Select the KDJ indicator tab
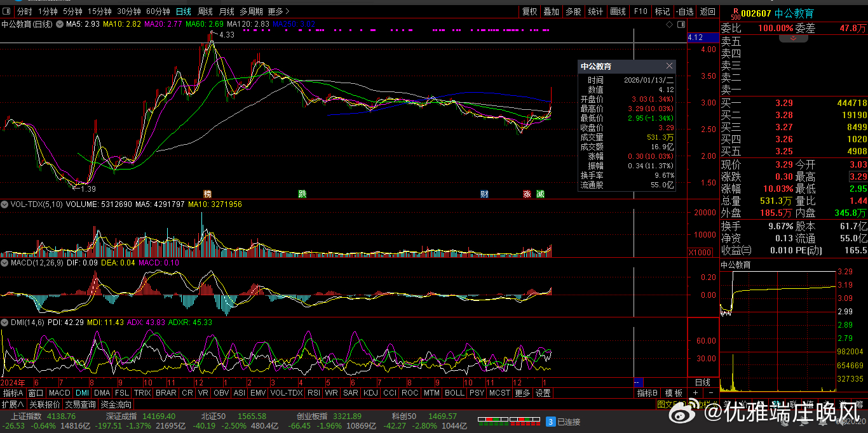The width and height of the screenshot is (868, 433). (370, 394)
